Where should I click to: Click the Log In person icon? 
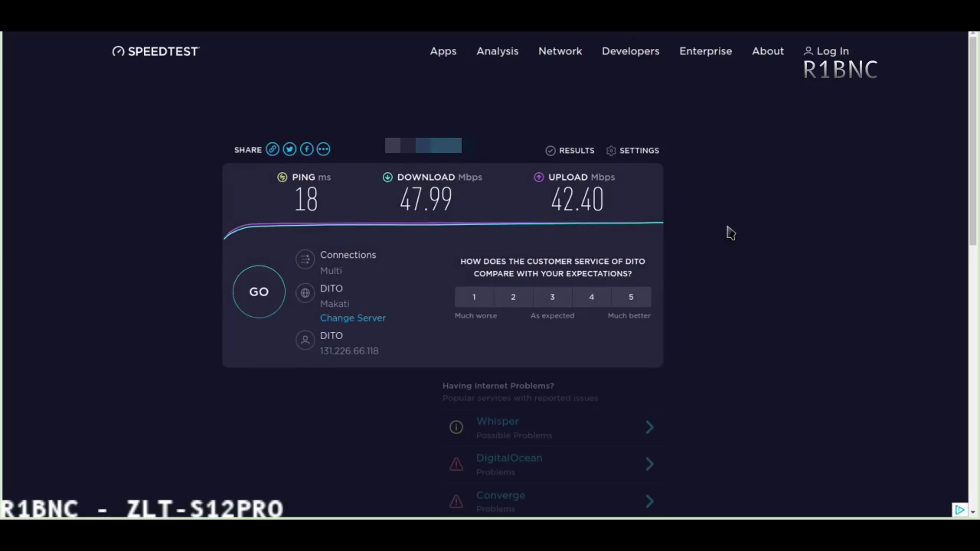click(x=808, y=51)
